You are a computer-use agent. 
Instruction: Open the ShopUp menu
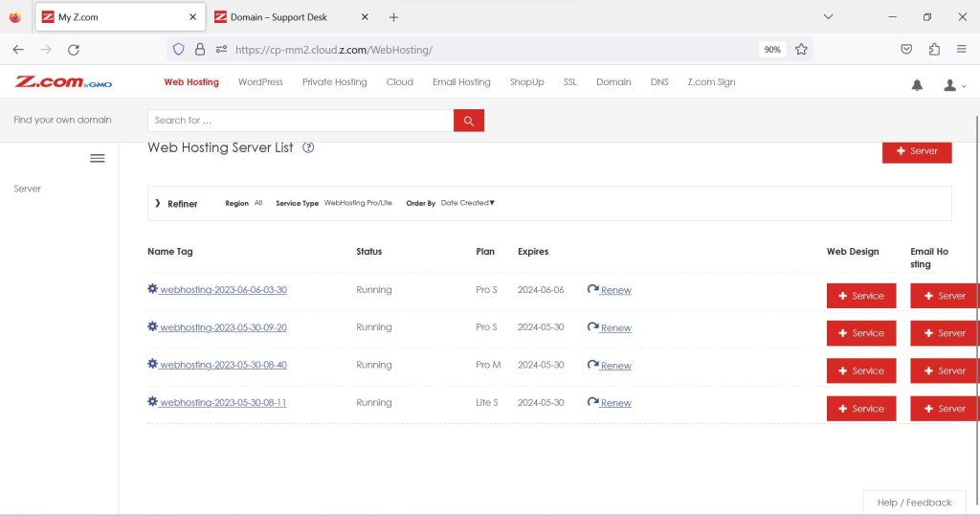click(x=527, y=82)
